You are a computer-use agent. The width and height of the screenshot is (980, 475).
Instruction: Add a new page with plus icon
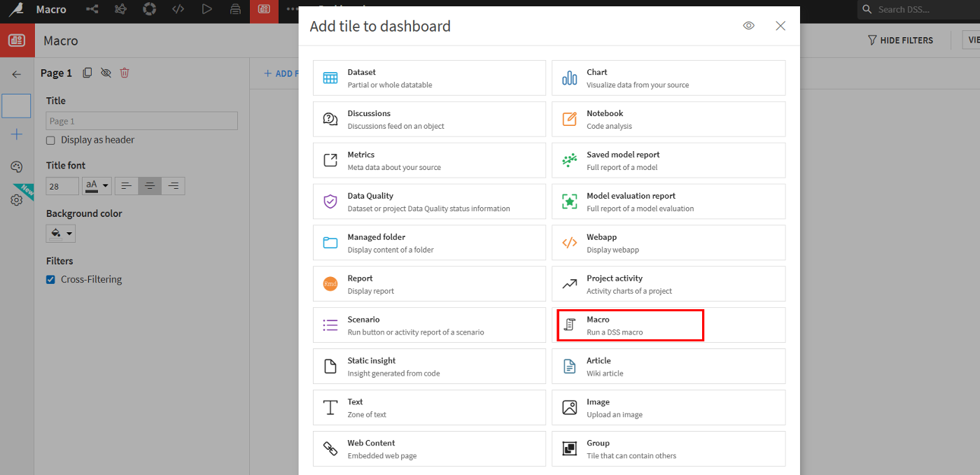[x=17, y=134]
